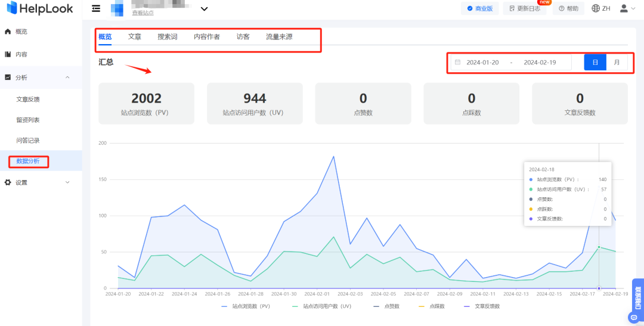Click the UV data point on 2024-02-18
644x326 pixels.
click(x=599, y=247)
